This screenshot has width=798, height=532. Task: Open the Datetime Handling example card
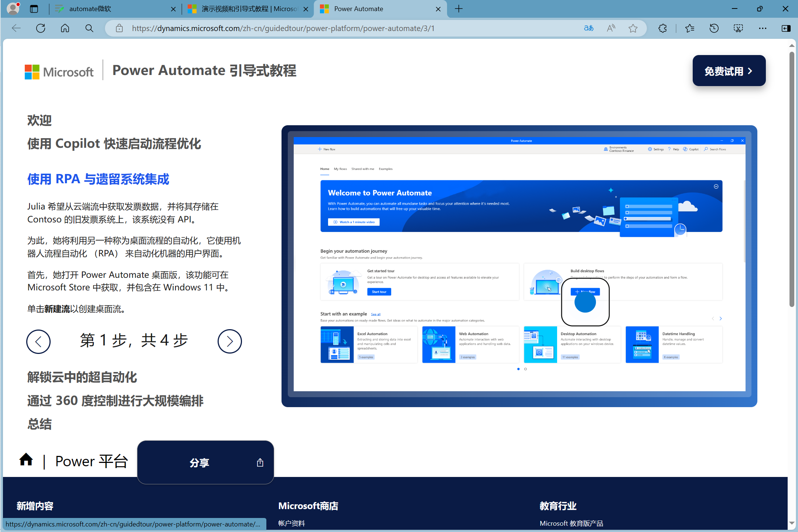point(674,344)
